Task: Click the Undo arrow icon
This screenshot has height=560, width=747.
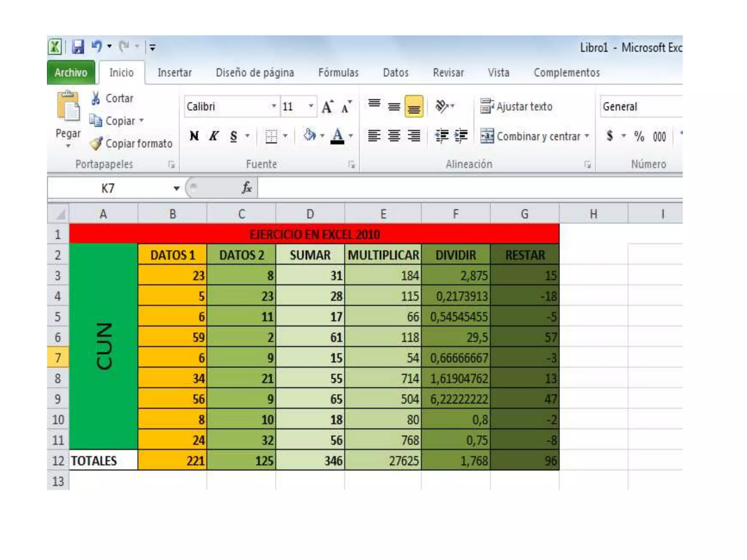Action: click(97, 47)
